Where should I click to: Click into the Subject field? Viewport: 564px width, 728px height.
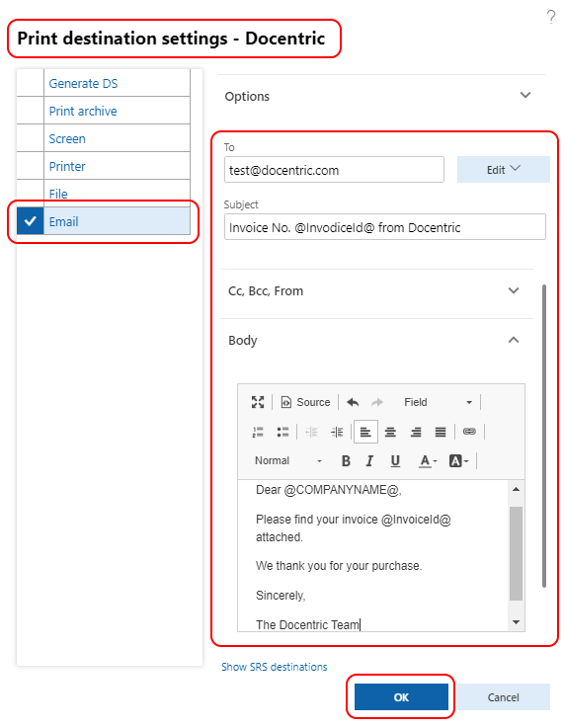click(385, 227)
